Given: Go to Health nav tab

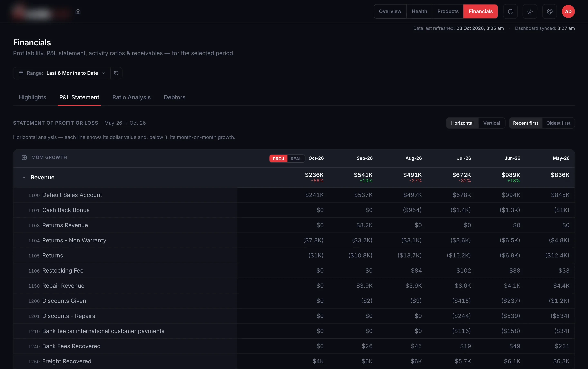Looking at the screenshot, I should click(x=419, y=11).
